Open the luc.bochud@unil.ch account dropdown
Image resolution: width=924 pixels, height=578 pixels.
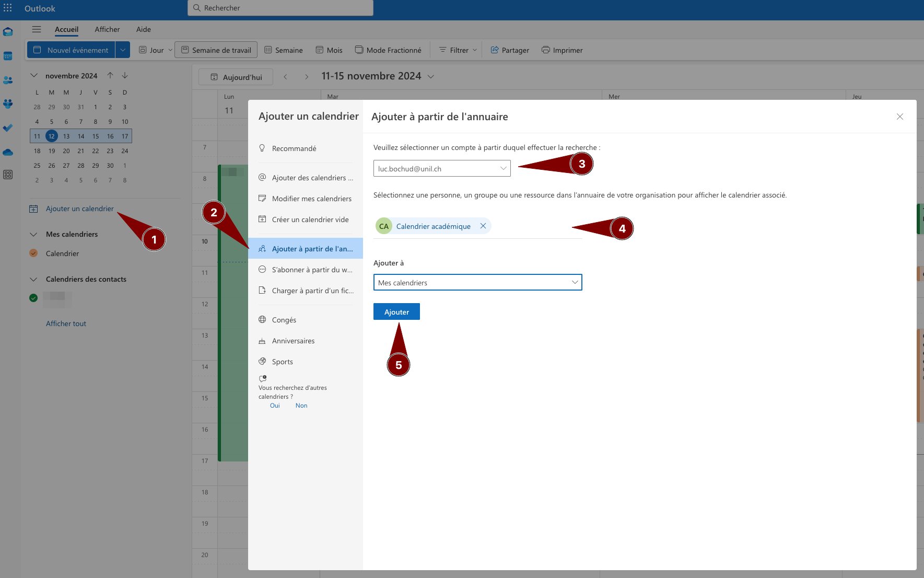[x=442, y=168]
